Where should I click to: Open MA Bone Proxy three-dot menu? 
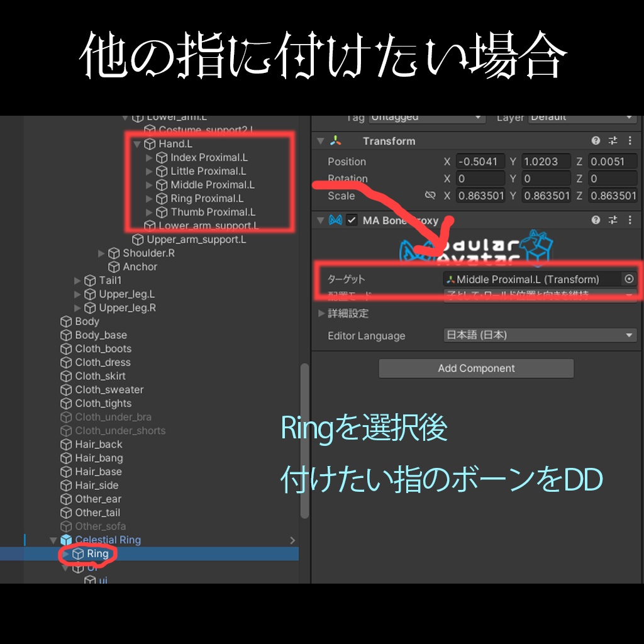click(630, 220)
